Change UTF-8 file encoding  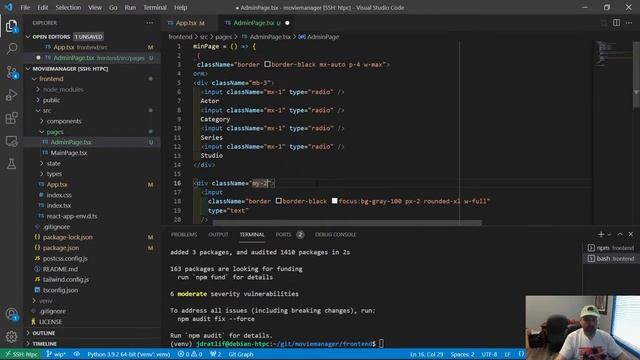tap(489, 354)
